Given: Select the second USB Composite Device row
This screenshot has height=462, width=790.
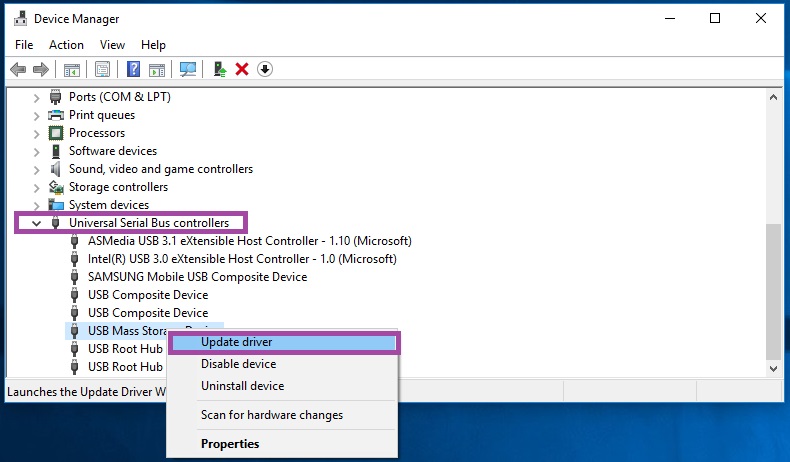Looking at the screenshot, I should [148, 313].
